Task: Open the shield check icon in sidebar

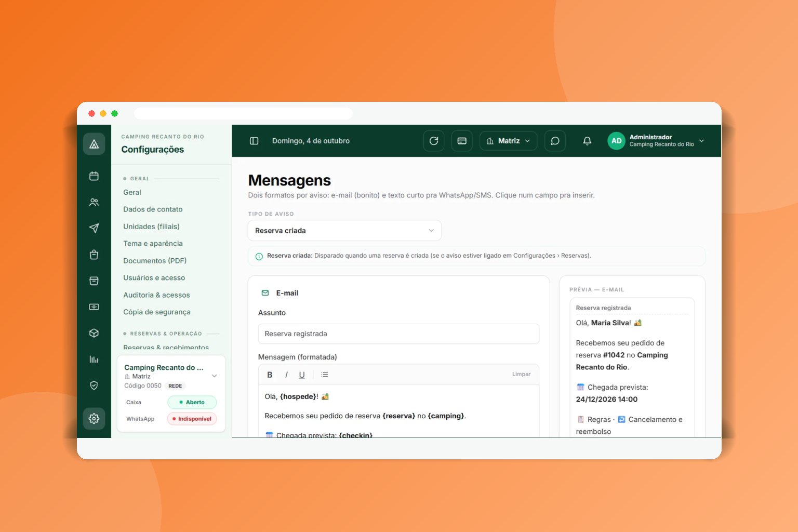Action: pyautogui.click(x=94, y=385)
